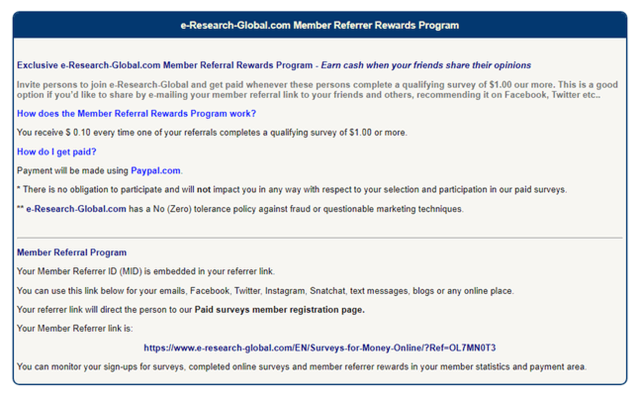
Task: Click the 'How do I get paid?' heading
Action: point(57,152)
